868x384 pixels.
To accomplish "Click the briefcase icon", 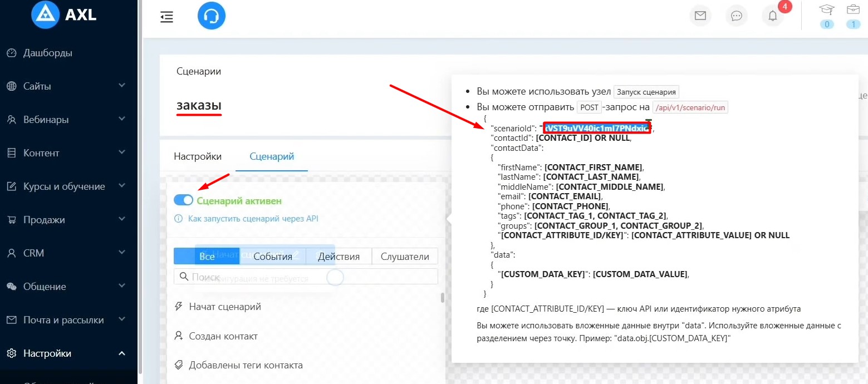I will pos(852,9).
